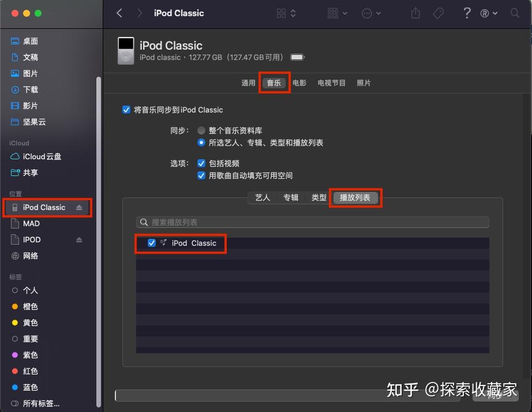Image resolution: width=532 pixels, height=412 pixels.
Task: Switch to the 电影 sync tab
Action: [299, 83]
